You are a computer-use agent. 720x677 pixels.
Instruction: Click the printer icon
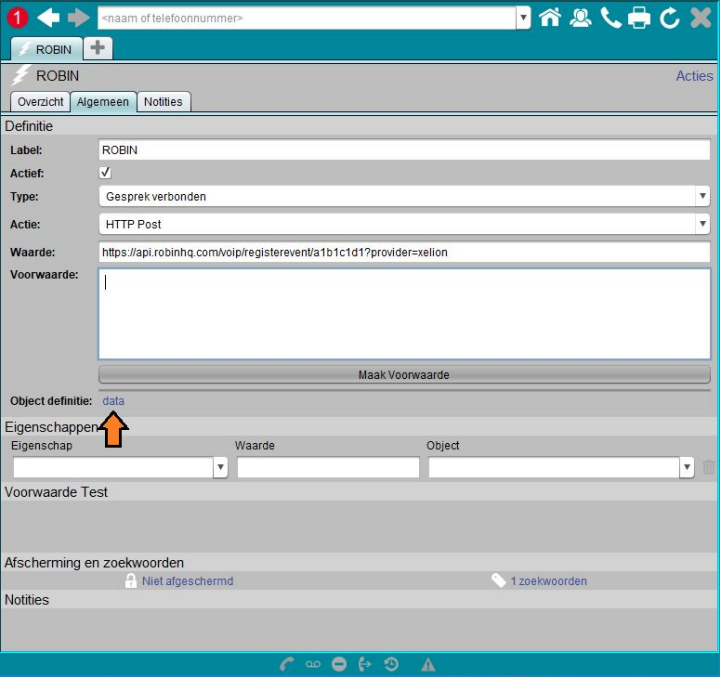point(639,17)
